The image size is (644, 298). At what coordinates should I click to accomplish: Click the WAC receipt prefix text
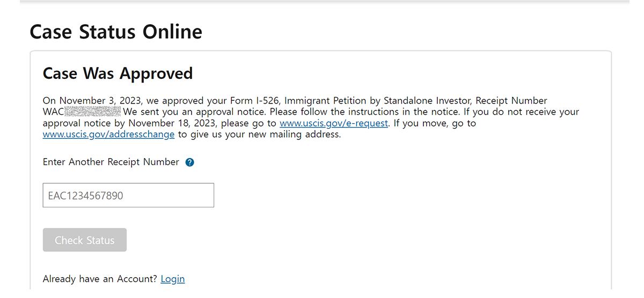point(53,112)
